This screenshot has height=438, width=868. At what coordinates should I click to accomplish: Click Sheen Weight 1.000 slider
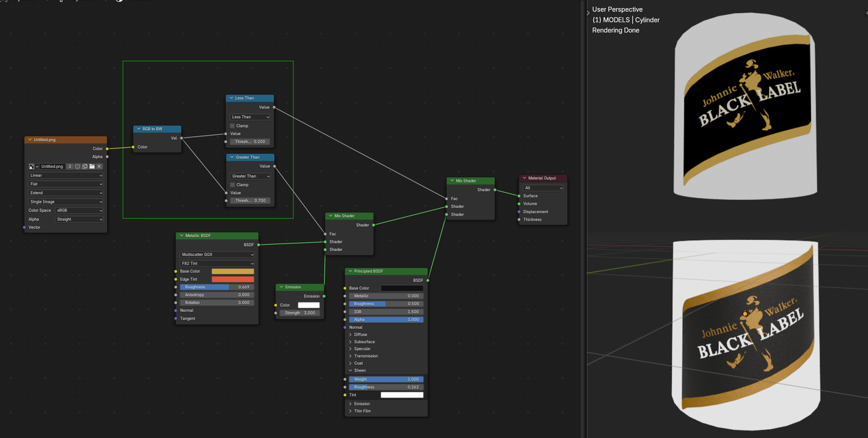click(387, 380)
